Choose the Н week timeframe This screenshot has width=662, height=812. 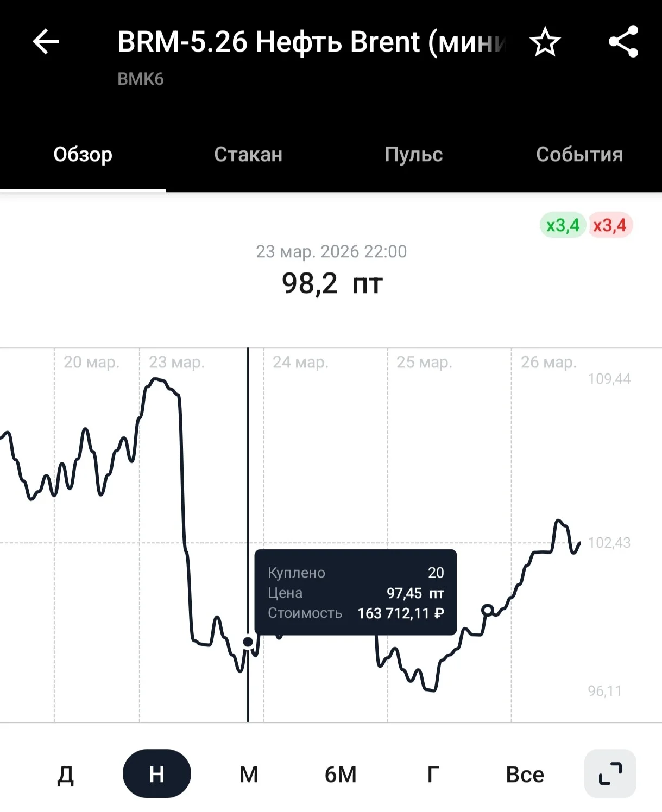click(157, 773)
